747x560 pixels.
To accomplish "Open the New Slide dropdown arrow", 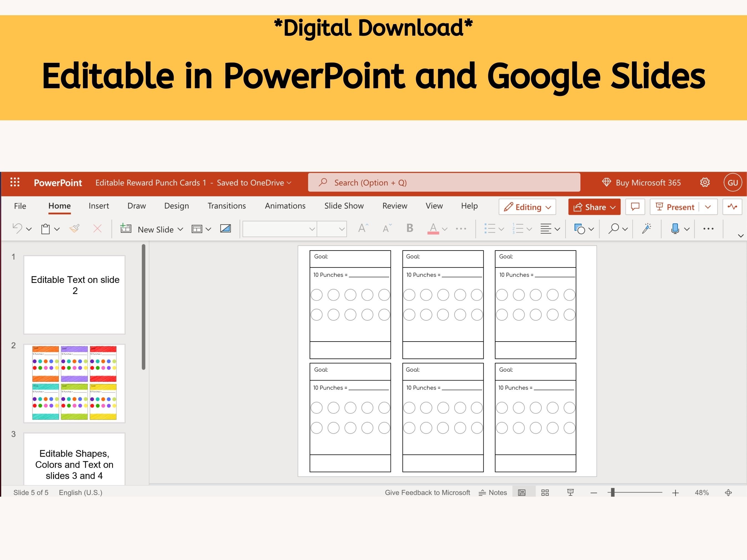I will [180, 229].
